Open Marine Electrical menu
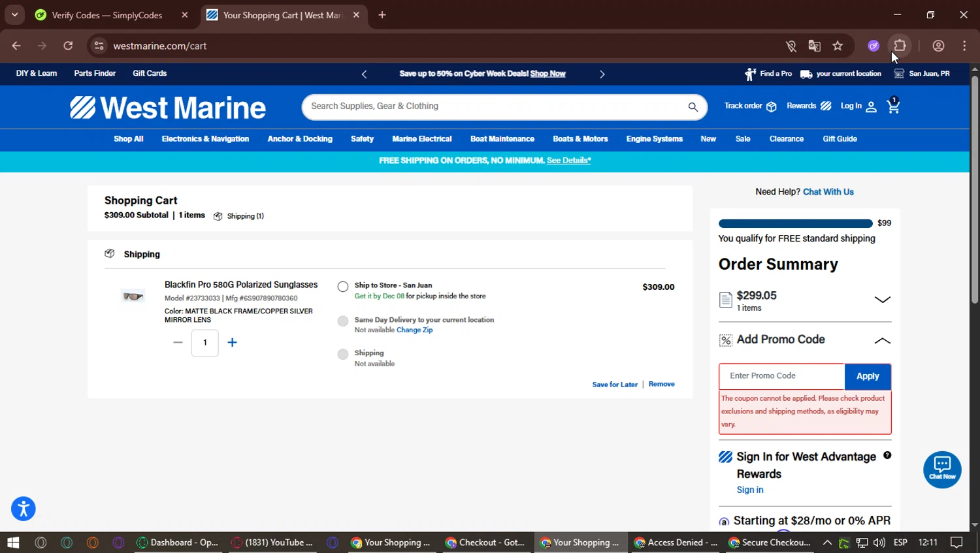This screenshot has width=980, height=553. pos(422,139)
